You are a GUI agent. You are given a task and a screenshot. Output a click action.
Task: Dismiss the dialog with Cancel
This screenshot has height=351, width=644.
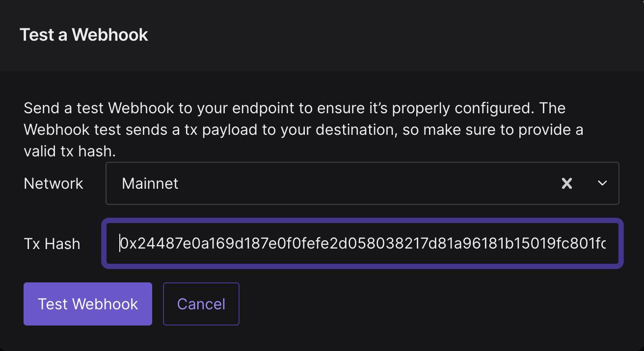point(201,304)
